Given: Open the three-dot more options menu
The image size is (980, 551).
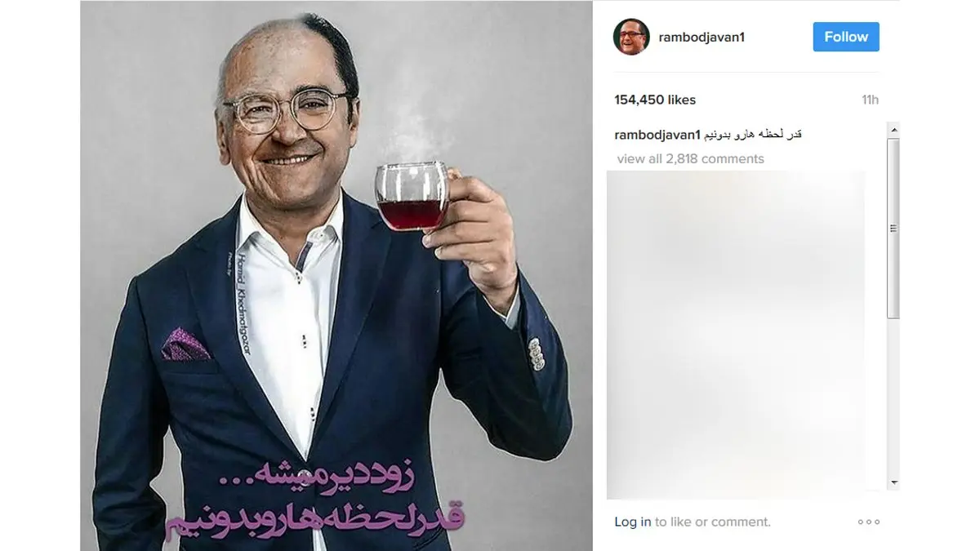Looking at the screenshot, I should pyautogui.click(x=868, y=522).
